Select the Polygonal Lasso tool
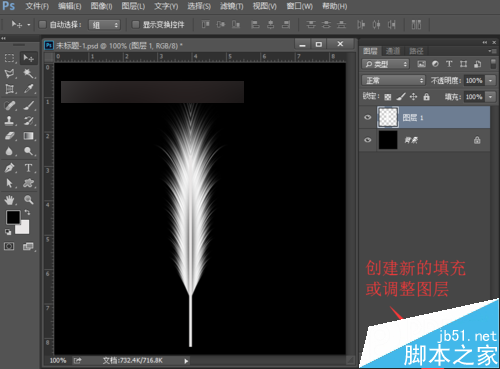The image size is (500, 369). click(x=9, y=73)
